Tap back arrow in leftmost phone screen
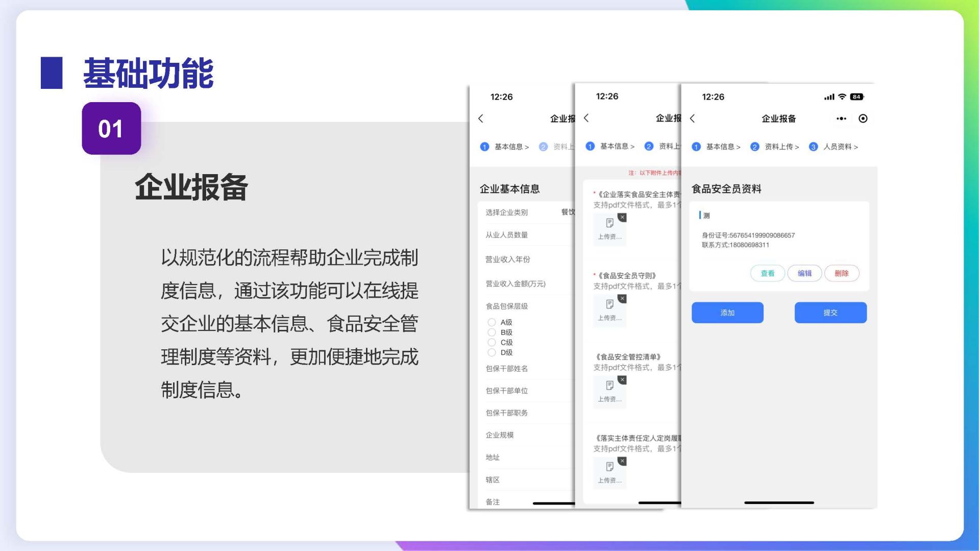This screenshot has width=980, height=551. 481,118
